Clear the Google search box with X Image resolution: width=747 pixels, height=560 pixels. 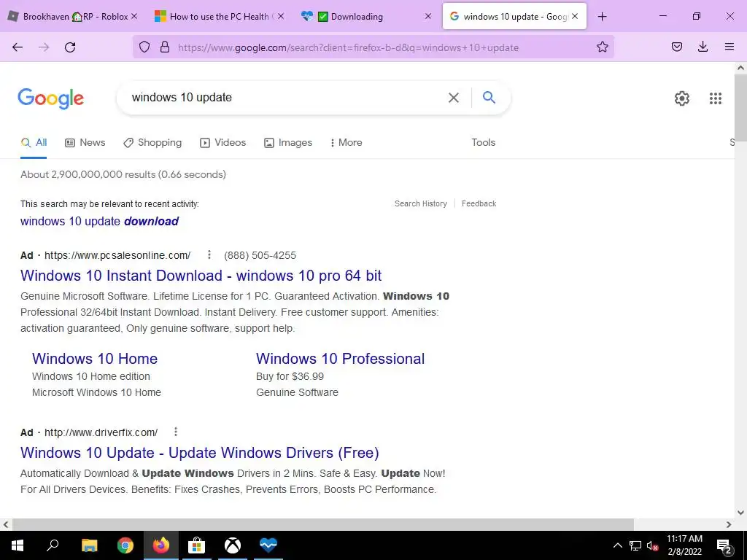(454, 98)
